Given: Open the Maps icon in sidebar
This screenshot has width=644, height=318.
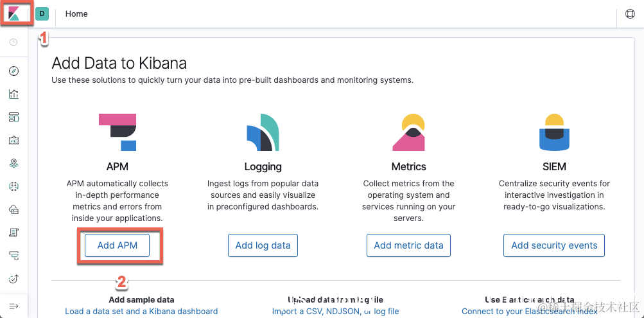Looking at the screenshot, I should 14,163.
